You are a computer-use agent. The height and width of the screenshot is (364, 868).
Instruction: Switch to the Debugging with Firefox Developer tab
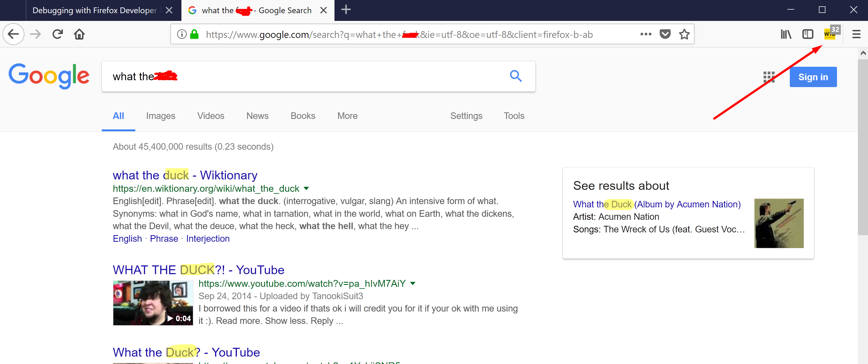click(94, 10)
